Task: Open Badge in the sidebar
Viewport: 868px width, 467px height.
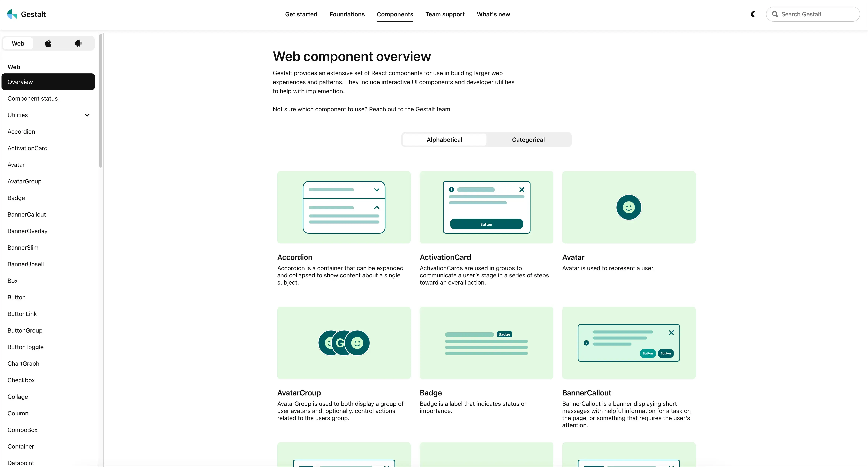Action: click(x=48, y=198)
